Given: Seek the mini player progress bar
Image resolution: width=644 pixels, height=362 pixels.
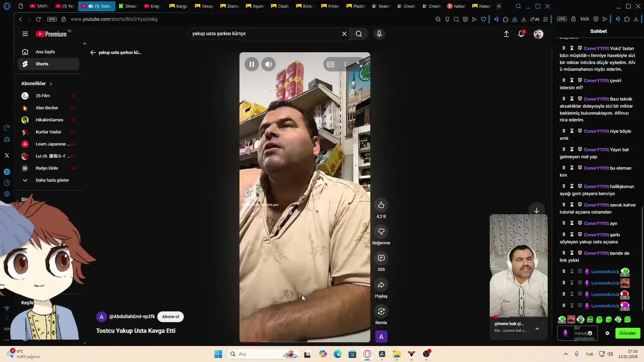Looking at the screenshot, I should click(519, 317).
